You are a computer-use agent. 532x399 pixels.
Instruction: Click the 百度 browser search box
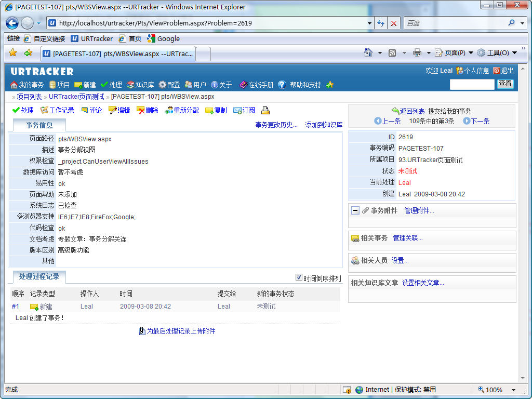tap(456, 23)
